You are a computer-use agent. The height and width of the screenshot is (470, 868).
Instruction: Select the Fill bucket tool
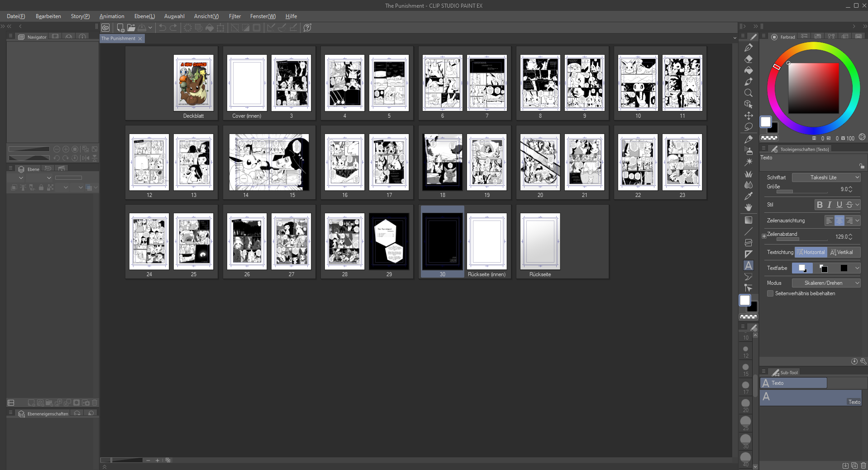tap(749, 70)
